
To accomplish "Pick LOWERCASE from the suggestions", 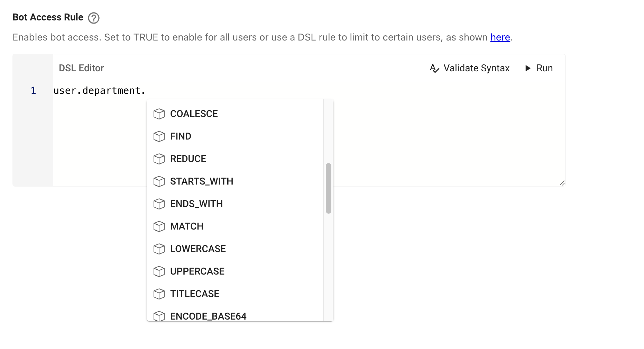I will (x=198, y=249).
